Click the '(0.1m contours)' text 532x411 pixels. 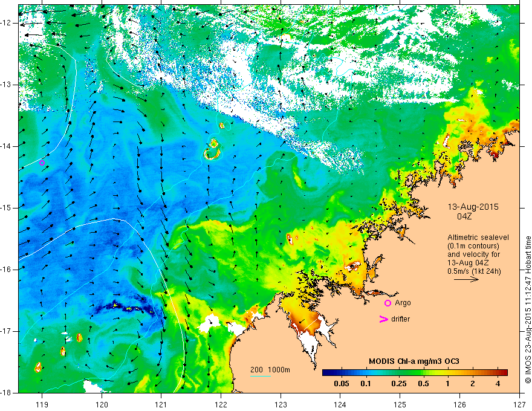tap(473, 246)
